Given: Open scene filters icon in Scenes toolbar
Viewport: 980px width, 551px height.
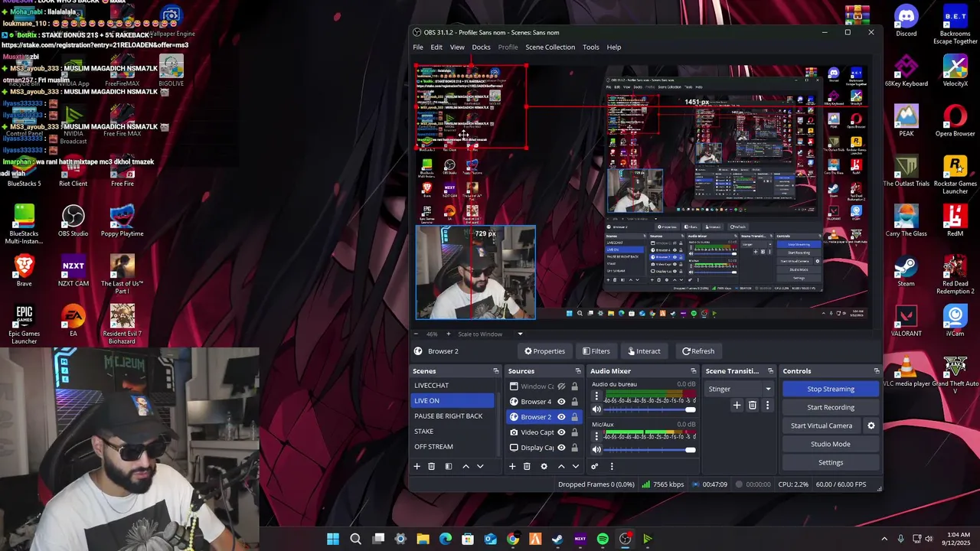Looking at the screenshot, I should click(x=449, y=466).
